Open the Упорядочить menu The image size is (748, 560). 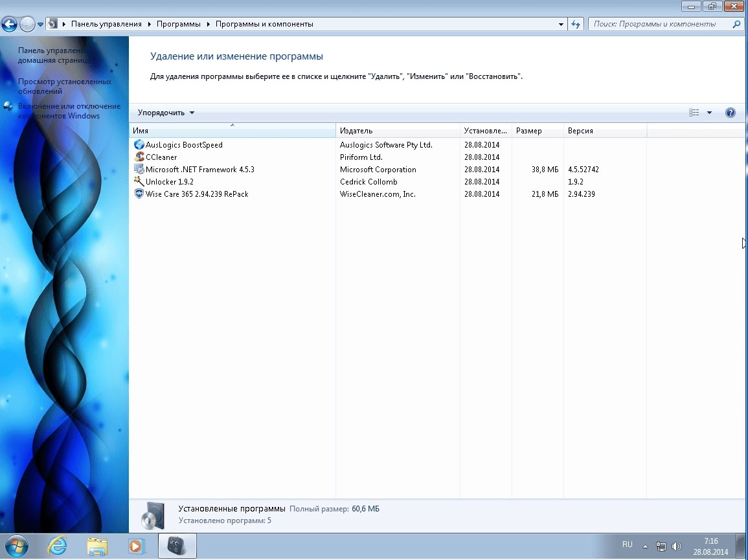tap(166, 113)
